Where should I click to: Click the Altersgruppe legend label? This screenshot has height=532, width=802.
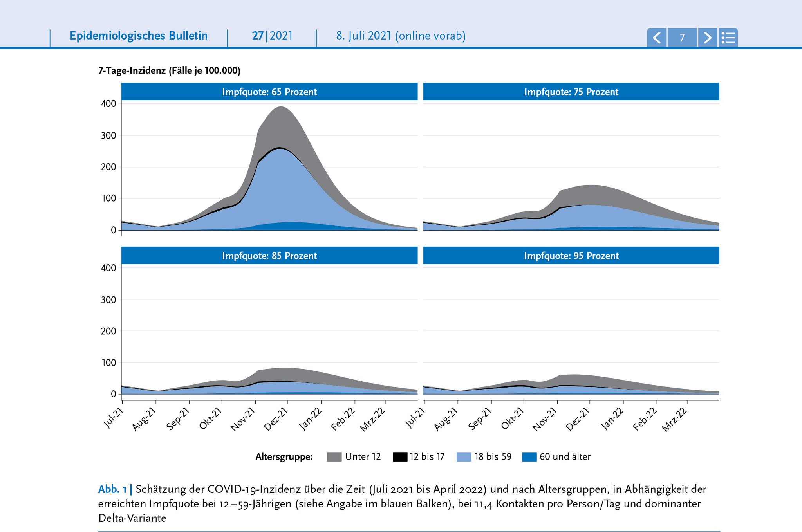pyautogui.click(x=284, y=457)
